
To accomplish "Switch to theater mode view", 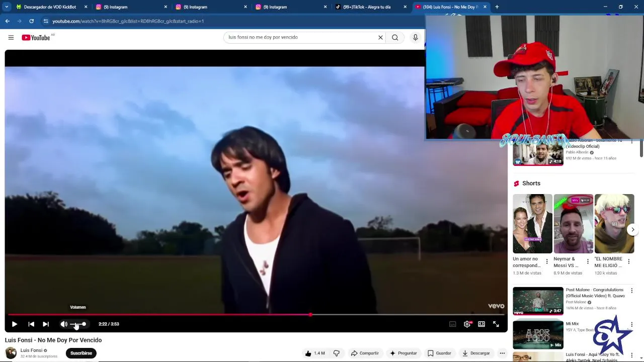I will 481,324.
